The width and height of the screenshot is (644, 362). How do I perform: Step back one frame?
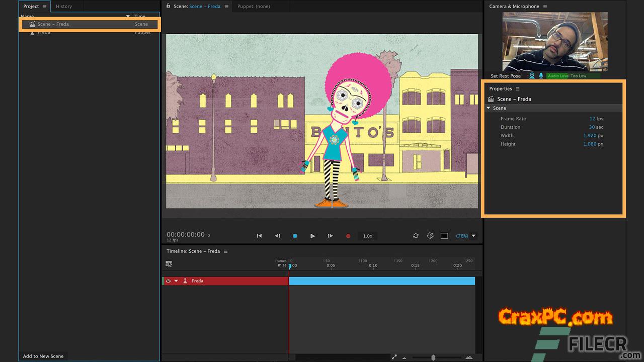click(x=277, y=236)
